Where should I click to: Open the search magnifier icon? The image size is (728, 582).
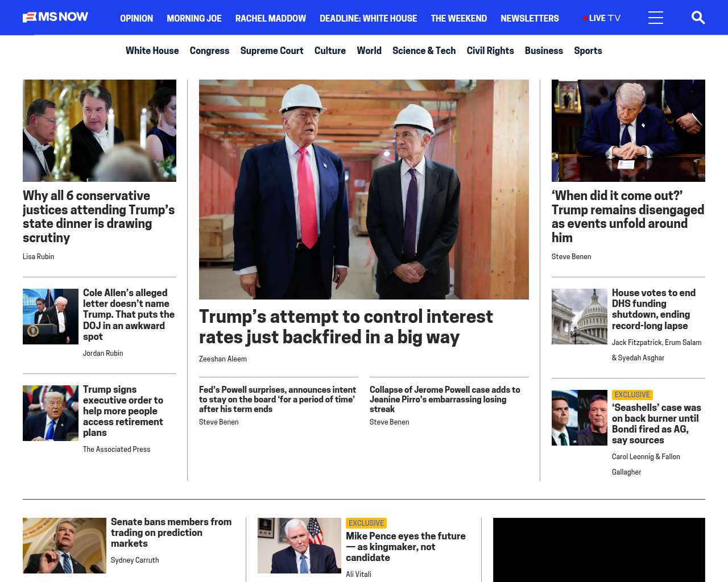click(x=698, y=18)
